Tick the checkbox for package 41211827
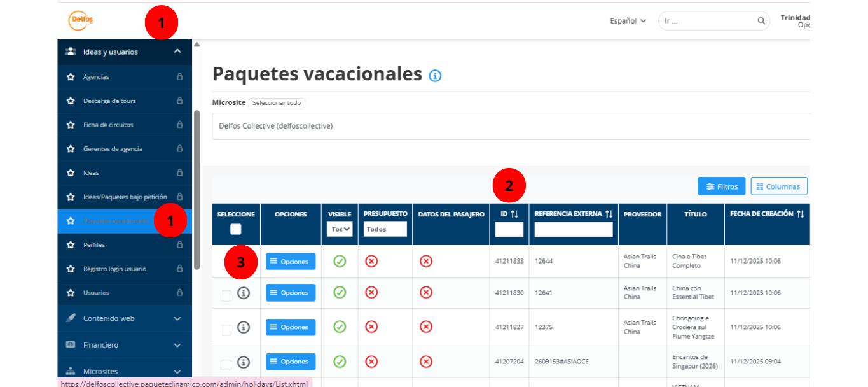Image resolution: width=868 pixels, height=387 pixels. click(226, 330)
